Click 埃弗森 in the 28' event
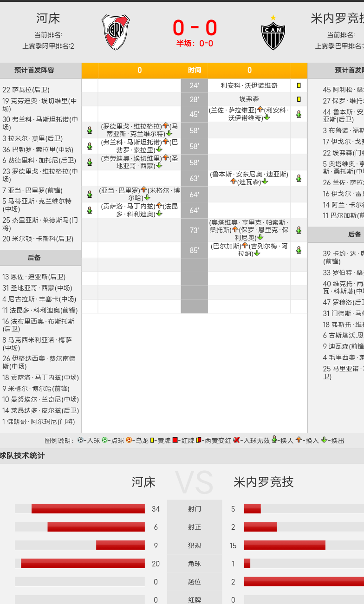This screenshot has width=364, height=604. pos(249,99)
